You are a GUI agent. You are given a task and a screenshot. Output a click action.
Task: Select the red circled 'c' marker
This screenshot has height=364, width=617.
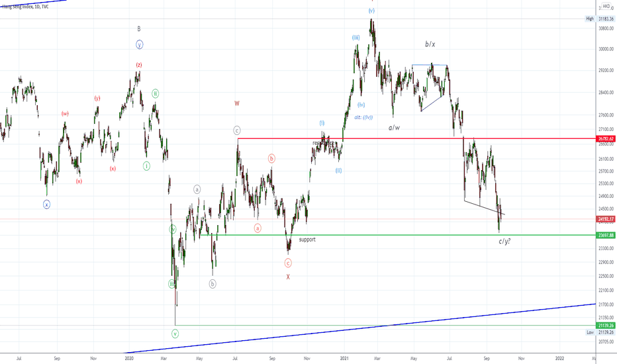[288, 263]
